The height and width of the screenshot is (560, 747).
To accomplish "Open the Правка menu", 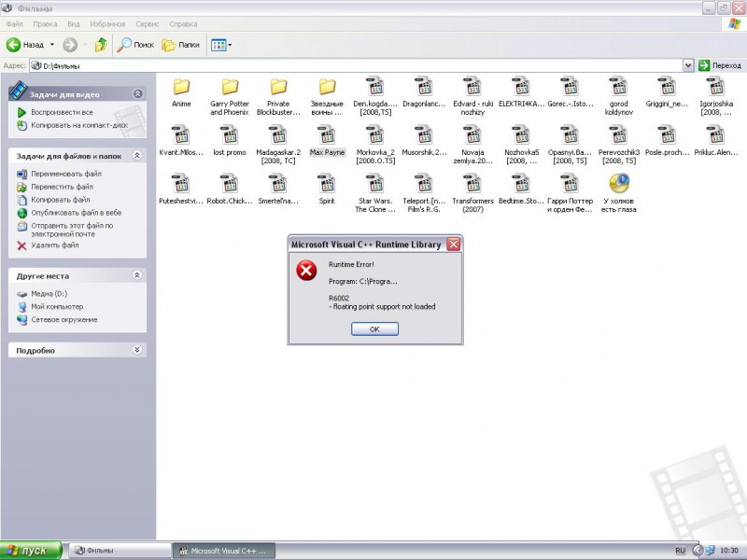I will (x=45, y=24).
